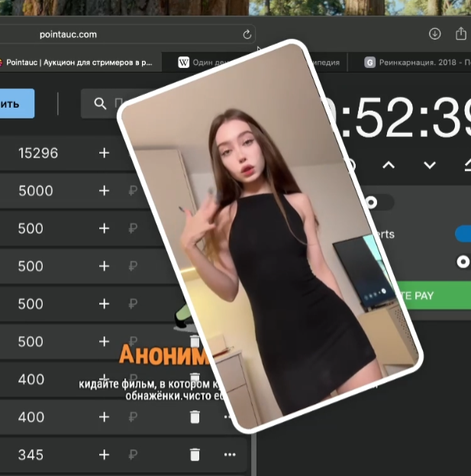Click the pointauc.com address bar
The height and width of the screenshot is (476, 471).
[x=127, y=34]
